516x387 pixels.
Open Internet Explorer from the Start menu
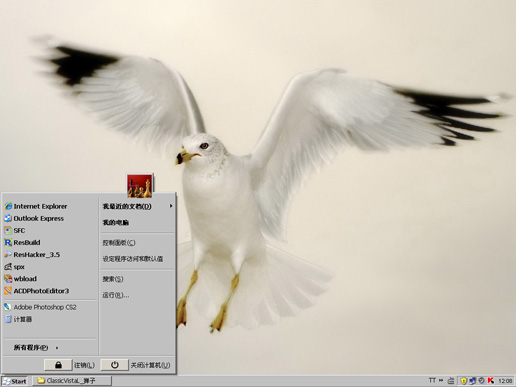49,206
